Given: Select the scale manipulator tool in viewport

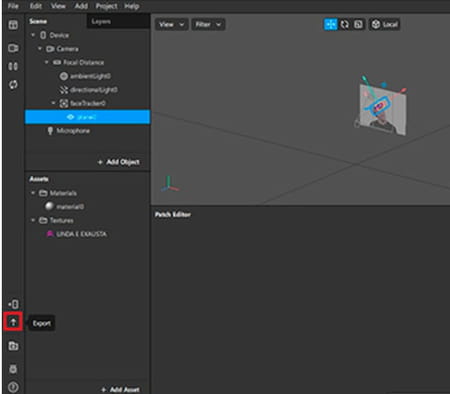Looking at the screenshot, I should pos(358,24).
